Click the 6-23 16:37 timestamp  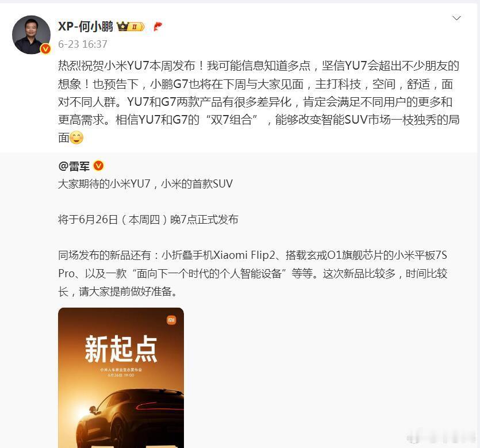(83, 44)
